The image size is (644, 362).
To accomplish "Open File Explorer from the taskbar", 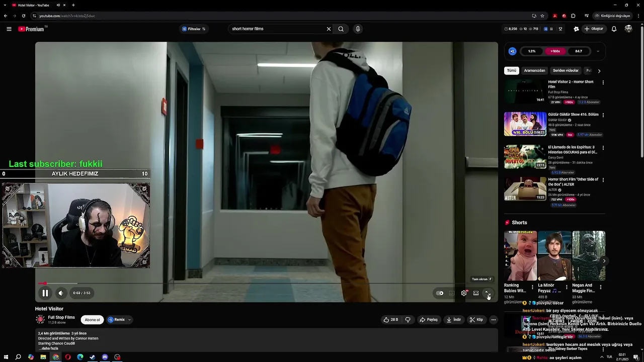I will tap(43, 357).
